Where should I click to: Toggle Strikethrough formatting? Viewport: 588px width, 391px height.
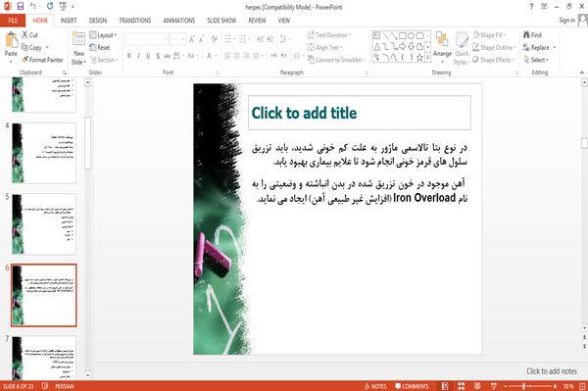[168, 56]
